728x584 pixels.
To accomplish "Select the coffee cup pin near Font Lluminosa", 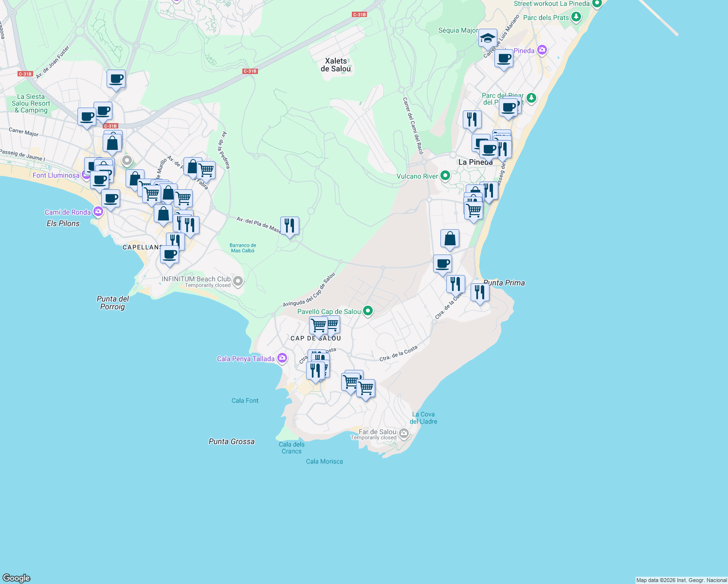I will point(101,179).
